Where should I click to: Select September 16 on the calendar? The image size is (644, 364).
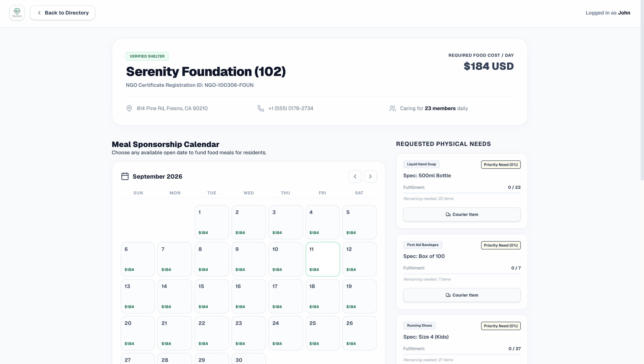[248, 296]
